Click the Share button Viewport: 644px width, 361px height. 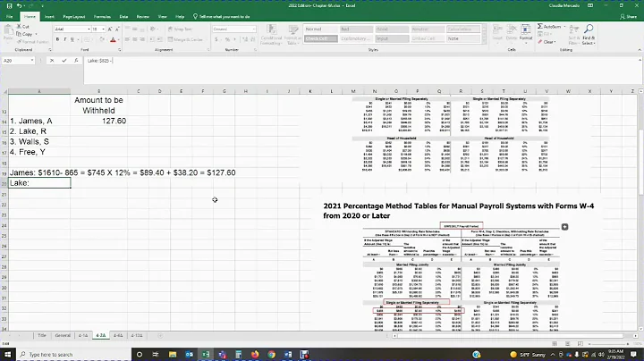click(x=629, y=17)
